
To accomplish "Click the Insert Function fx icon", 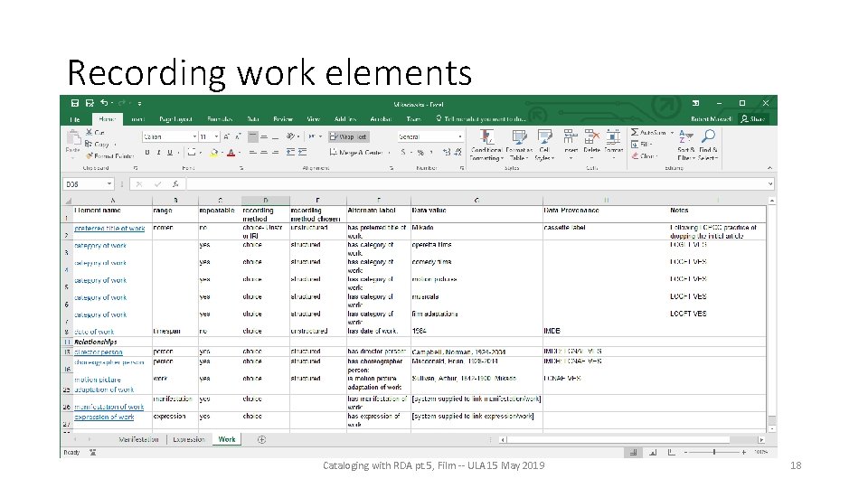I will pos(175,184).
